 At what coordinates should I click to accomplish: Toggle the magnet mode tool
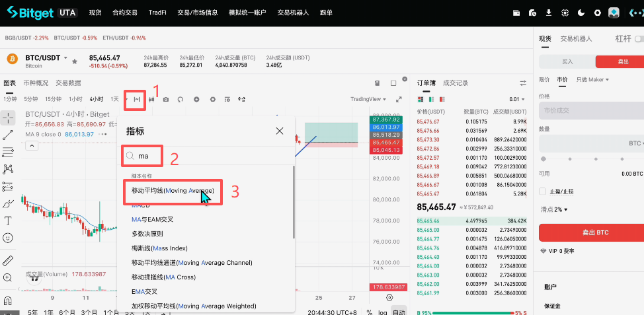point(8,300)
